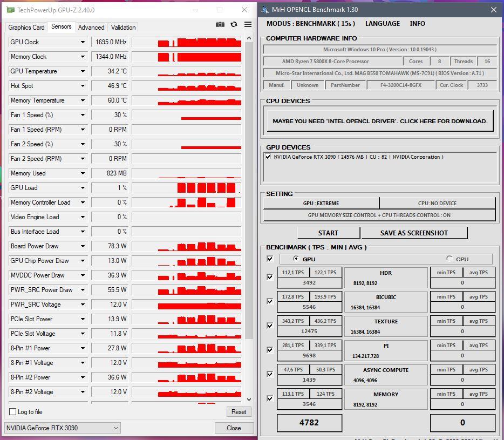Click MODUS : BENCHMARK ( 15s ) menu
Viewport: 504px width, 440px height.
click(311, 23)
